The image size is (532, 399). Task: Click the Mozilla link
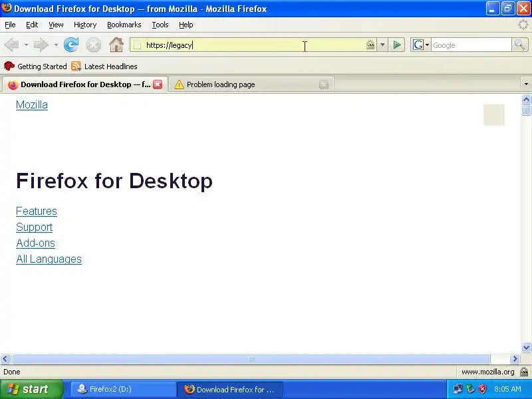pyautogui.click(x=32, y=105)
